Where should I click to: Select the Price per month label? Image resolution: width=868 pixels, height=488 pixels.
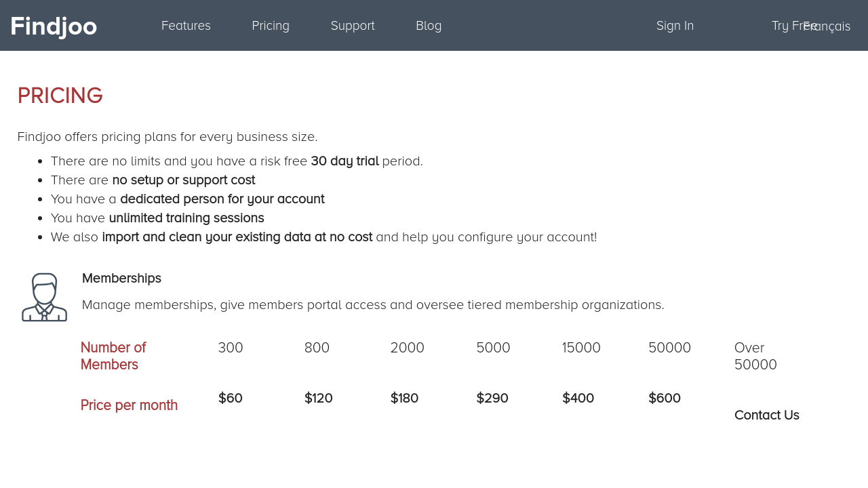tap(129, 405)
